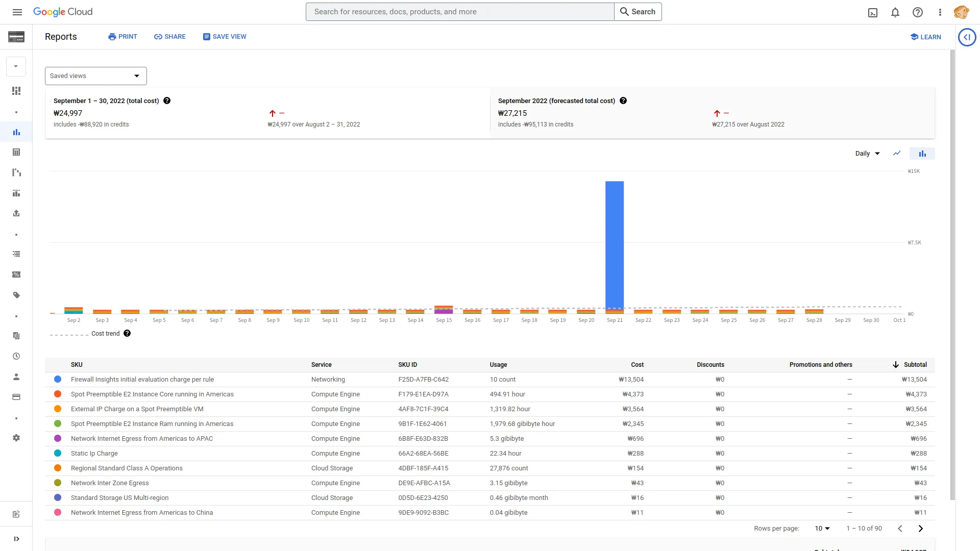Image resolution: width=980 pixels, height=551 pixels.
Task: Open the Cost breakdown icon in sidebar
Action: (x=16, y=172)
